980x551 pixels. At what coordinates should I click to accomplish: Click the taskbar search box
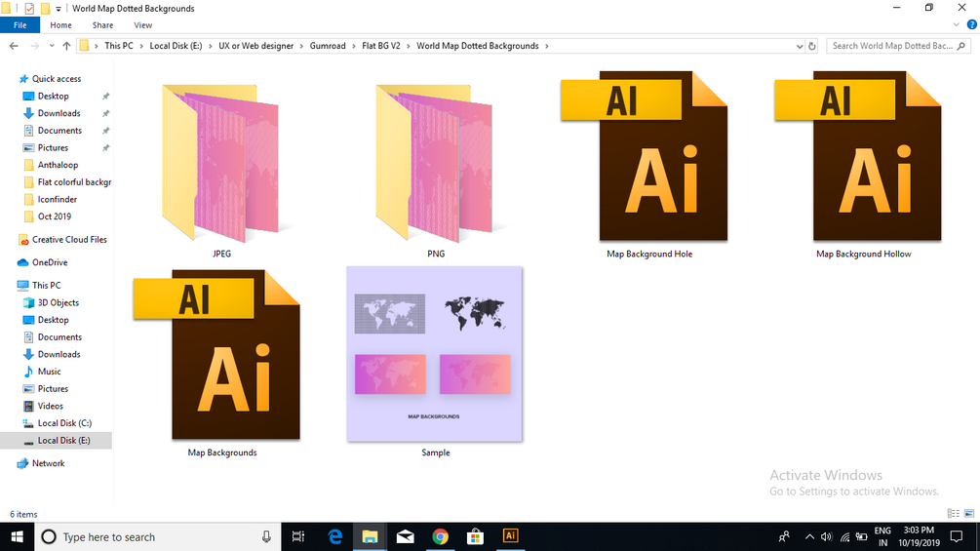(158, 536)
